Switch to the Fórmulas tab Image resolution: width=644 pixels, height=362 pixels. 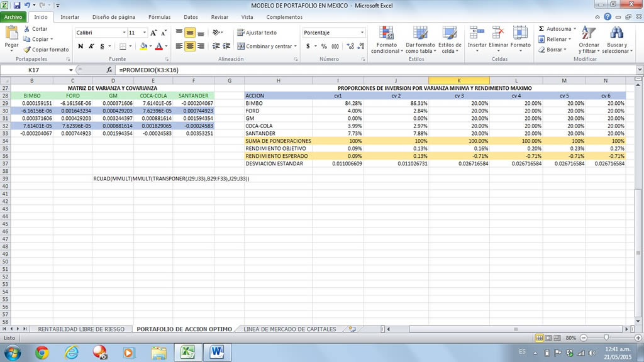pos(159,17)
